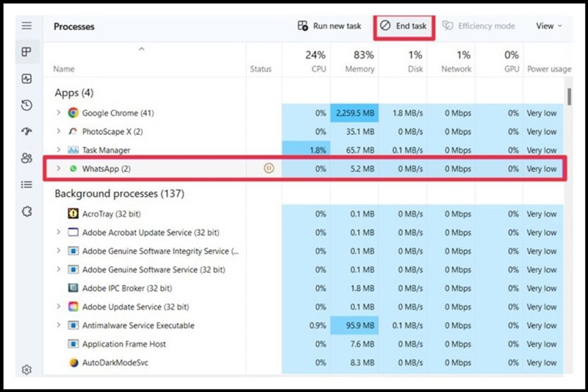Open the Services sidebar icon
588x392 pixels.
(26, 211)
